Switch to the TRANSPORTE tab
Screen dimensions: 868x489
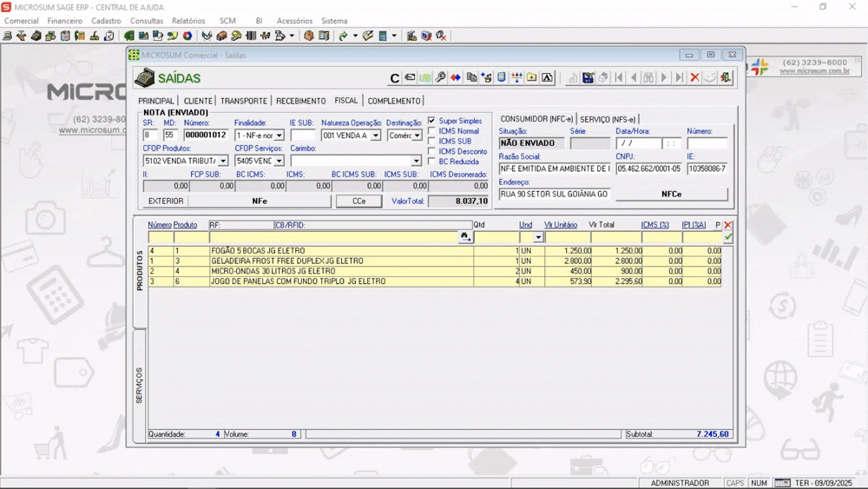[x=243, y=101]
